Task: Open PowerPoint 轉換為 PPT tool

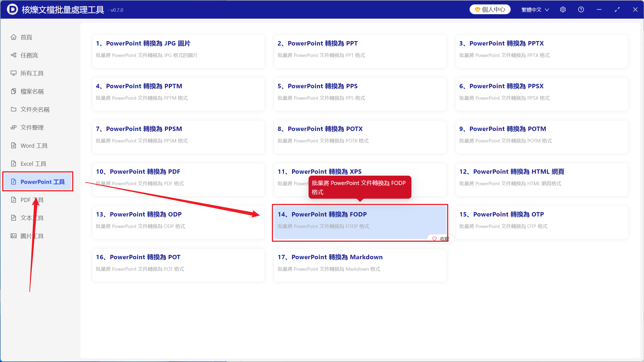Action: tap(360, 51)
